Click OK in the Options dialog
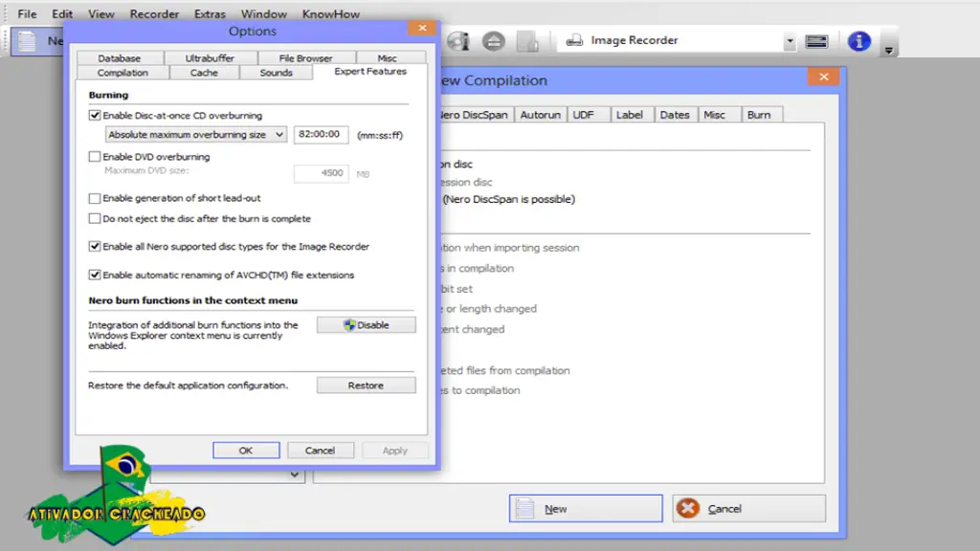This screenshot has width=980, height=551. point(246,451)
